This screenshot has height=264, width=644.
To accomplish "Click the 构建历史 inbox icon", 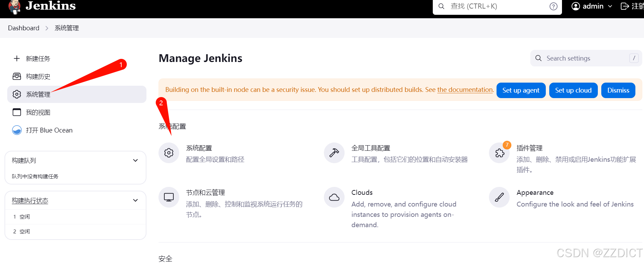I will point(17,76).
